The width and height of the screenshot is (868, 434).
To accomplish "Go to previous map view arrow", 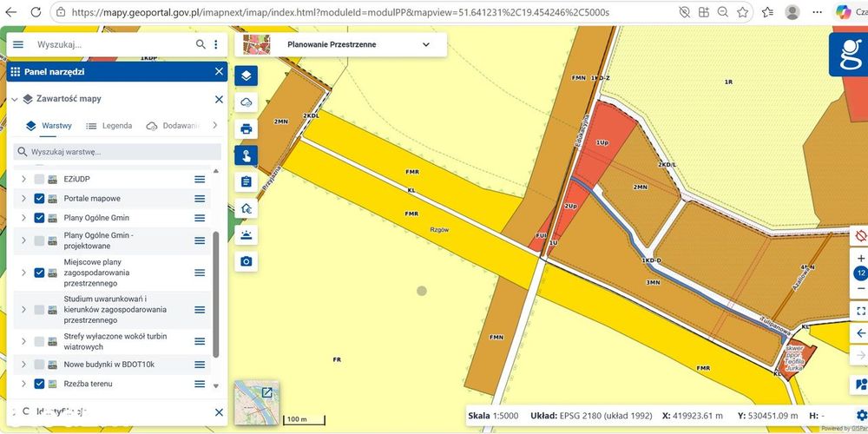I will click(x=860, y=332).
